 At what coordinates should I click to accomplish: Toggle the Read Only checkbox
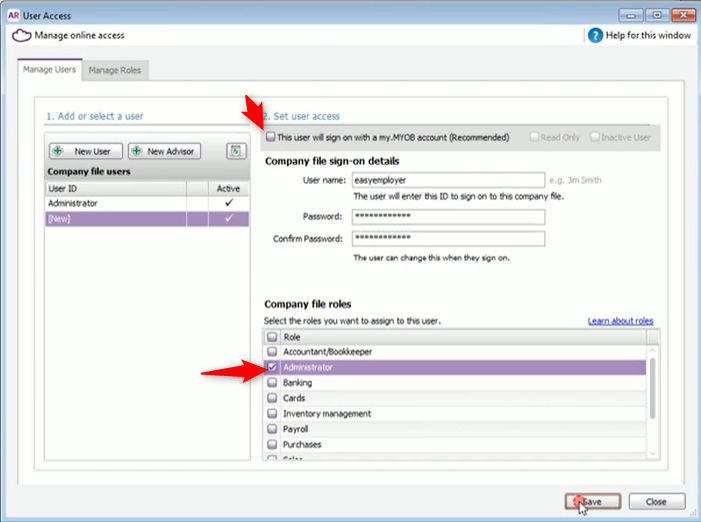tap(534, 137)
